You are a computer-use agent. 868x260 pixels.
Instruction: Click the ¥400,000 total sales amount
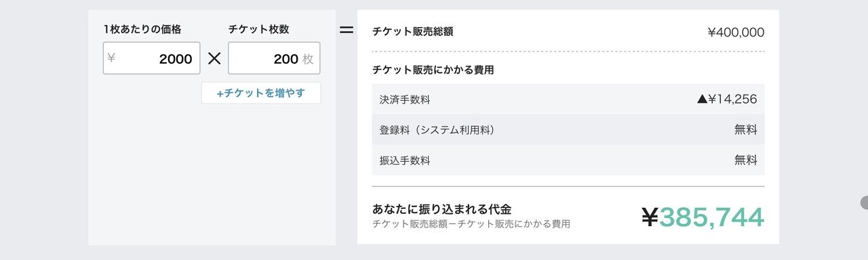tap(736, 32)
